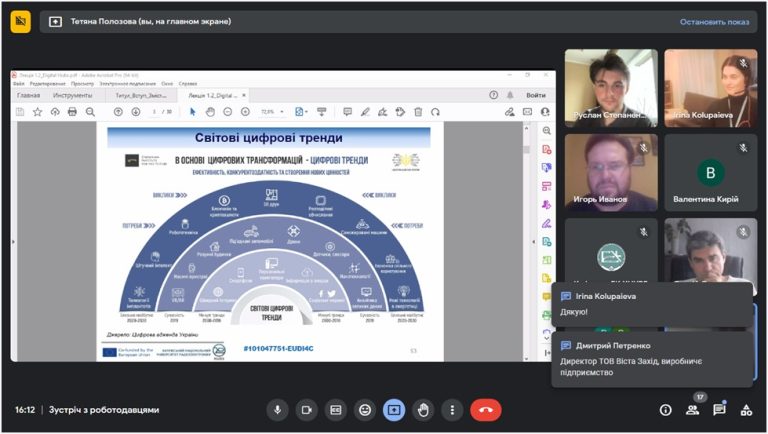
Task: Open Acrobat 'Просмотр' menu
Action: (x=82, y=84)
